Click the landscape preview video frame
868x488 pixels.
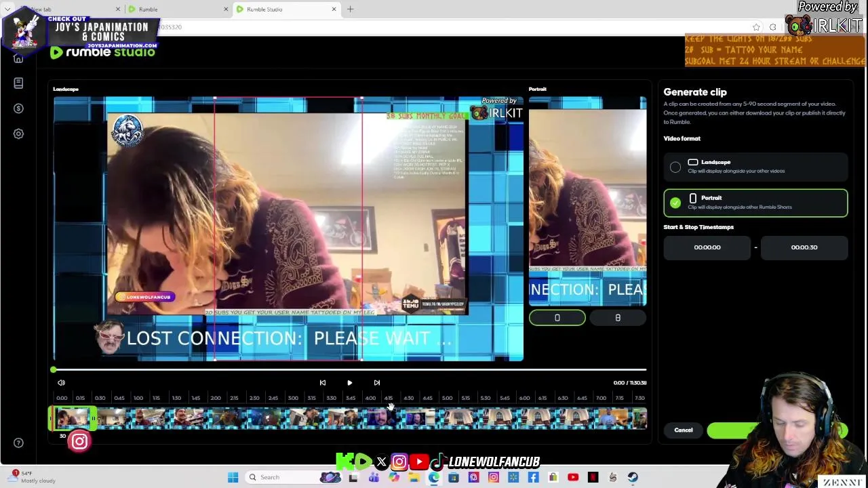point(288,228)
